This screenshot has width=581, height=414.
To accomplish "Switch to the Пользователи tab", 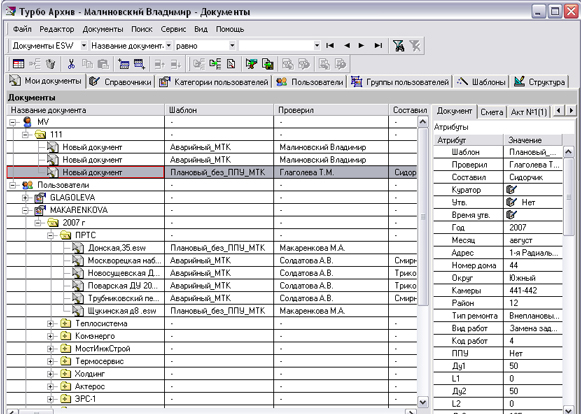I will pyautogui.click(x=309, y=82).
